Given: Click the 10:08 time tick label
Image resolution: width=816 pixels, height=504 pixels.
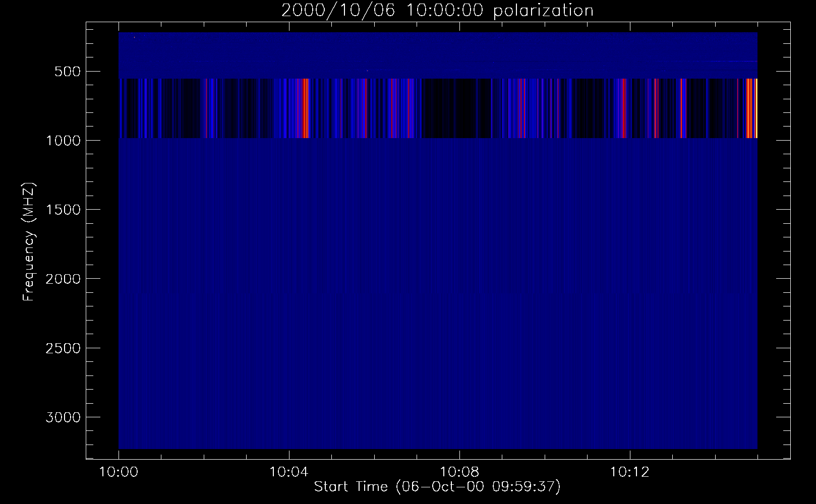Looking at the screenshot, I should [x=459, y=472].
